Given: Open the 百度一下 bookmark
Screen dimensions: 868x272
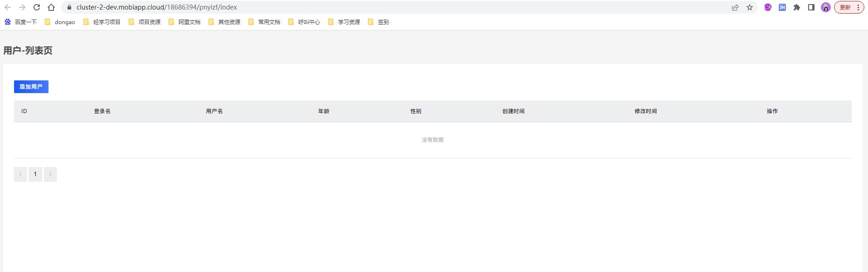Looking at the screenshot, I should point(20,22).
